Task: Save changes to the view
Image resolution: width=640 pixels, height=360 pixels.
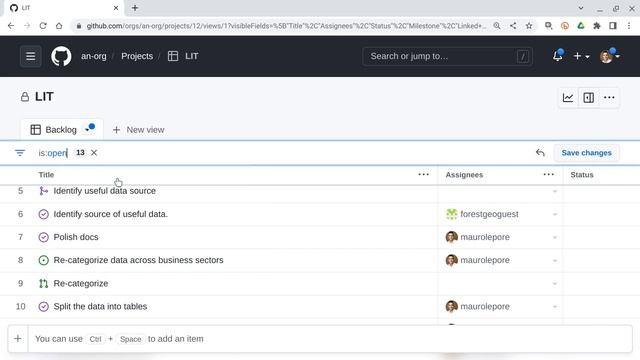Action: (x=586, y=153)
